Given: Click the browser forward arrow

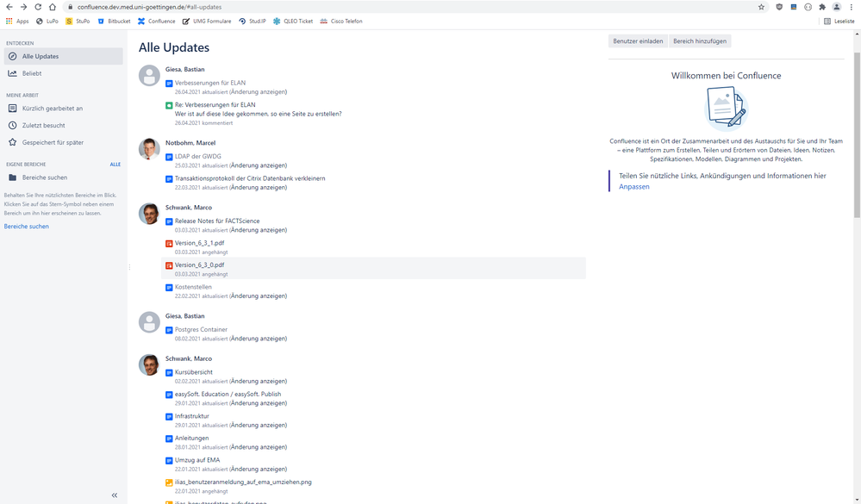Looking at the screenshot, I should coord(23,7).
